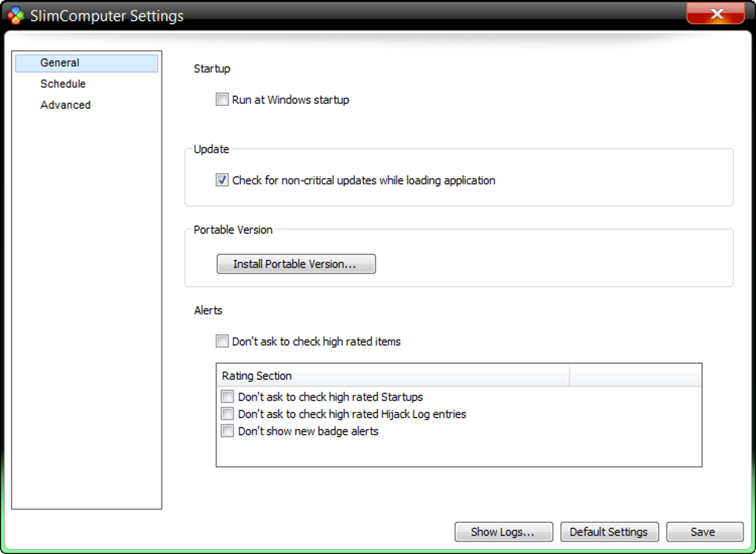The width and height of the screenshot is (756, 554).
Task: Click the Update group label
Action: [x=211, y=150]
